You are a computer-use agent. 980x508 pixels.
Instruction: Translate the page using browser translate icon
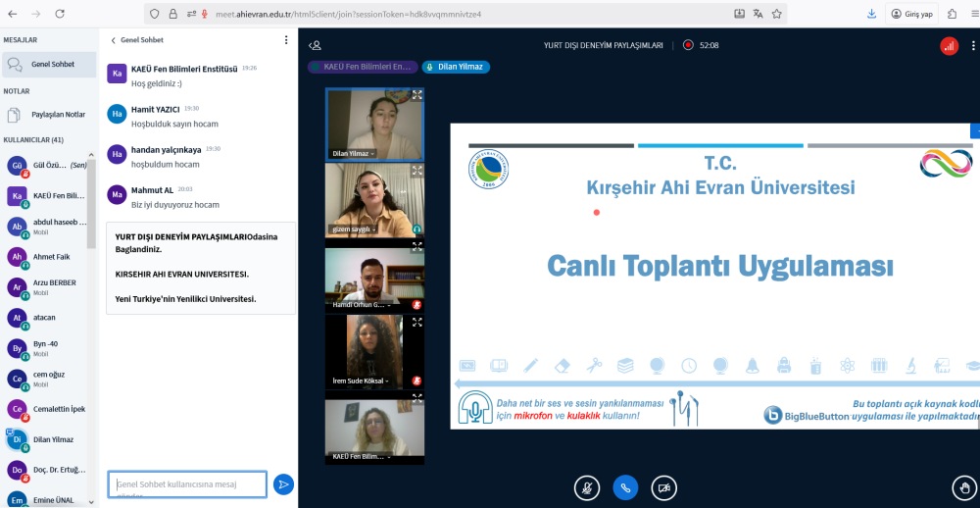click(758, 14)
